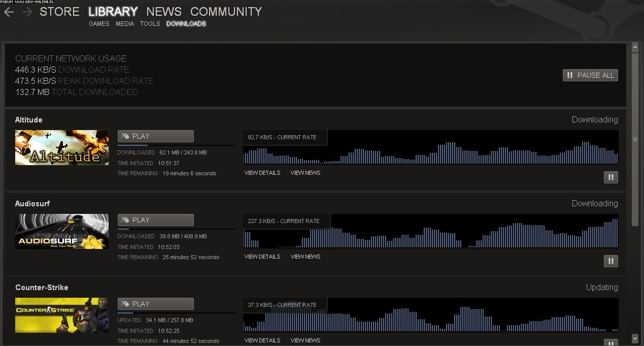
Task: Pause the Altitude download
Action: pyautogui.click(x=611, y=177)
